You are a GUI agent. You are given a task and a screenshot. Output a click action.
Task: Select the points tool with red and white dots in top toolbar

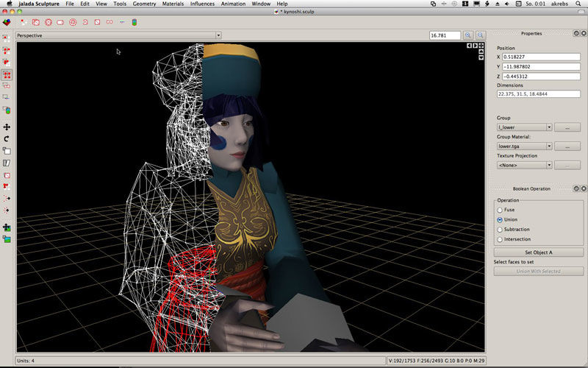pyautogui.click(x=24, y=23)
